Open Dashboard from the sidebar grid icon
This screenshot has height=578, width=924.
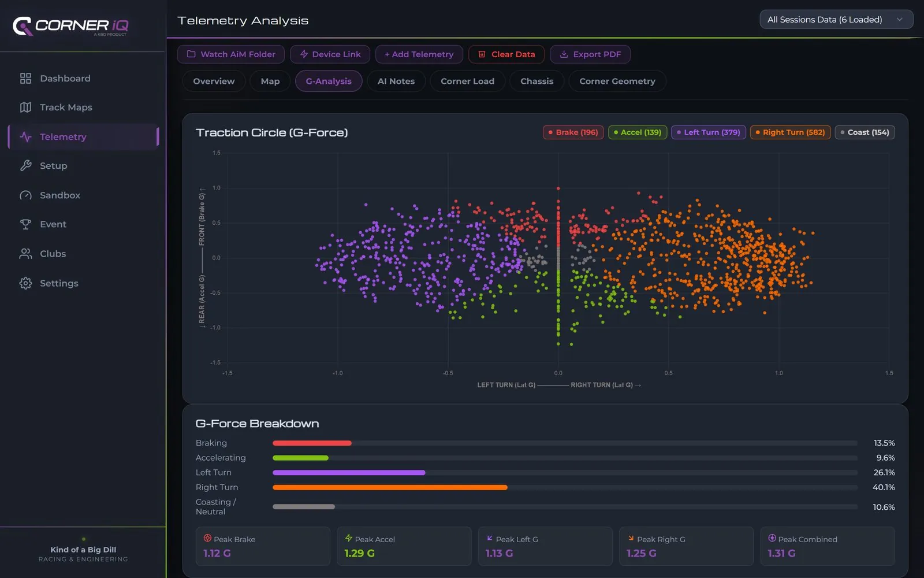coord(25,78)
